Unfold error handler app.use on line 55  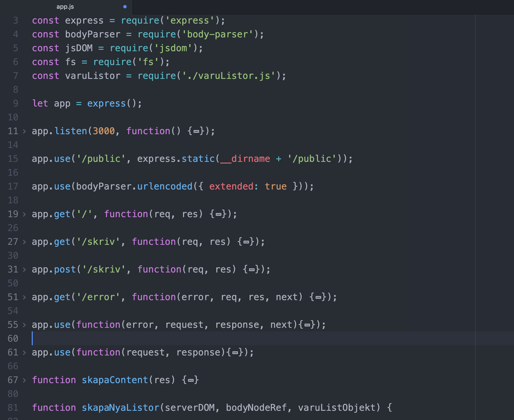24,325
